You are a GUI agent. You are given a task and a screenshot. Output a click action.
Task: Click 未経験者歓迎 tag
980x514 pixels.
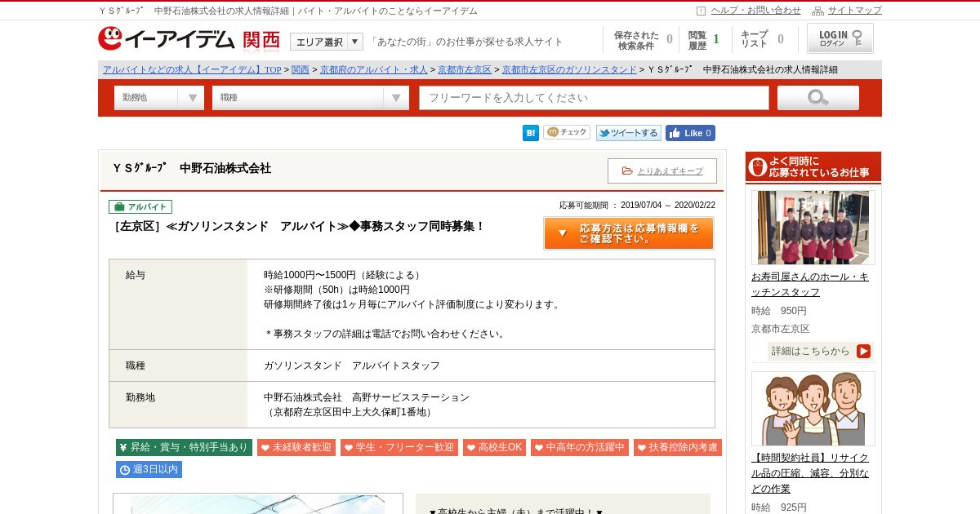tap(296, 448)
